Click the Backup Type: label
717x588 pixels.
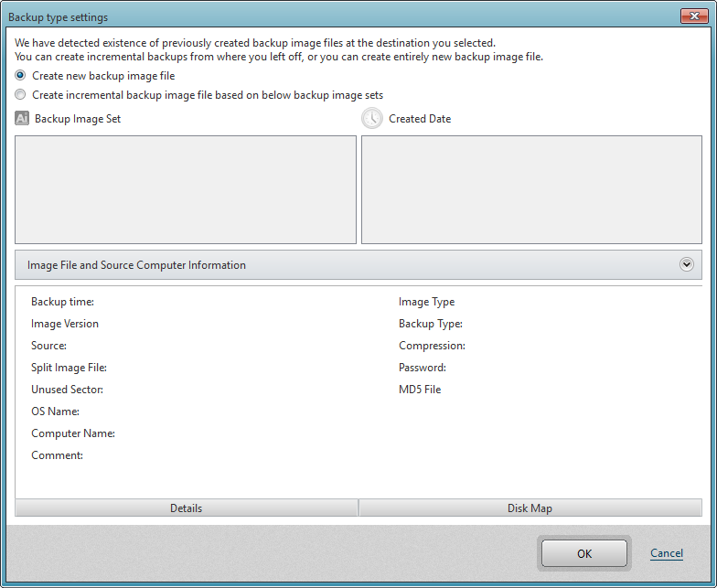[431, 324]
